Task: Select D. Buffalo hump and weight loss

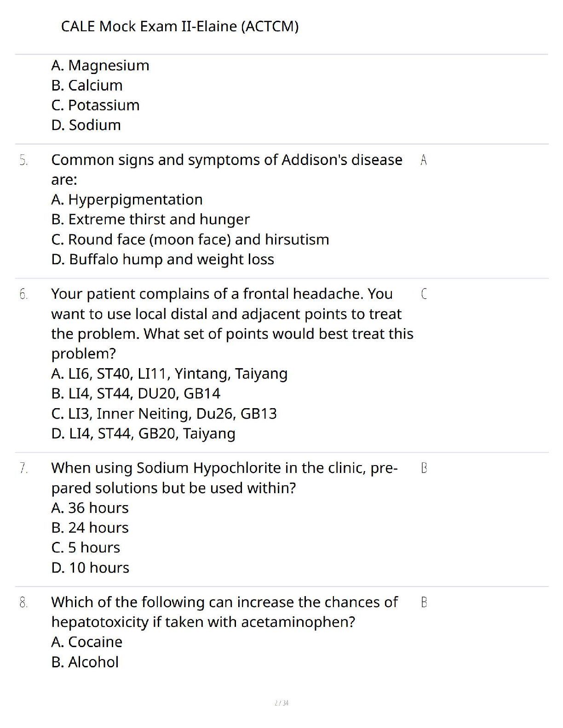Action: [162, 259]
